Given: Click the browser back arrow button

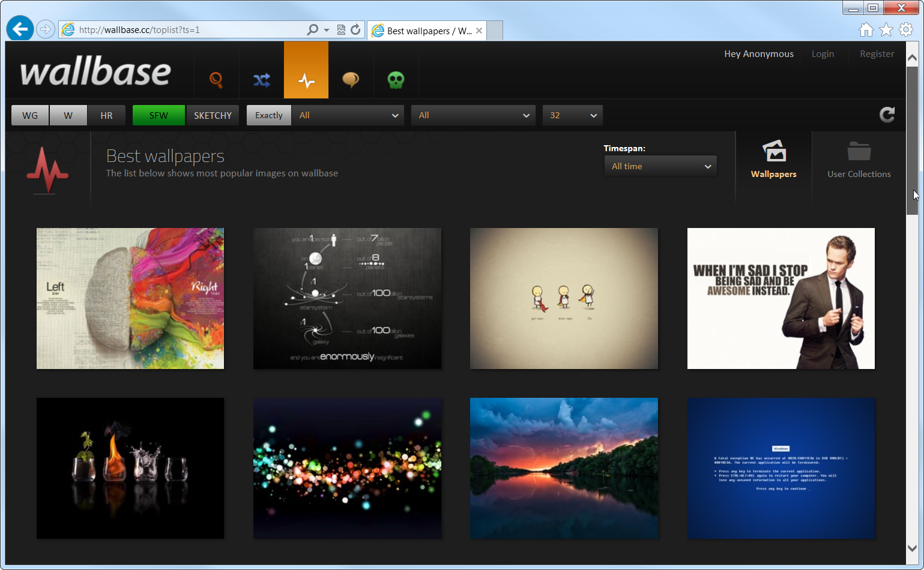Looking at the screenshot, I should pos(20,29).
